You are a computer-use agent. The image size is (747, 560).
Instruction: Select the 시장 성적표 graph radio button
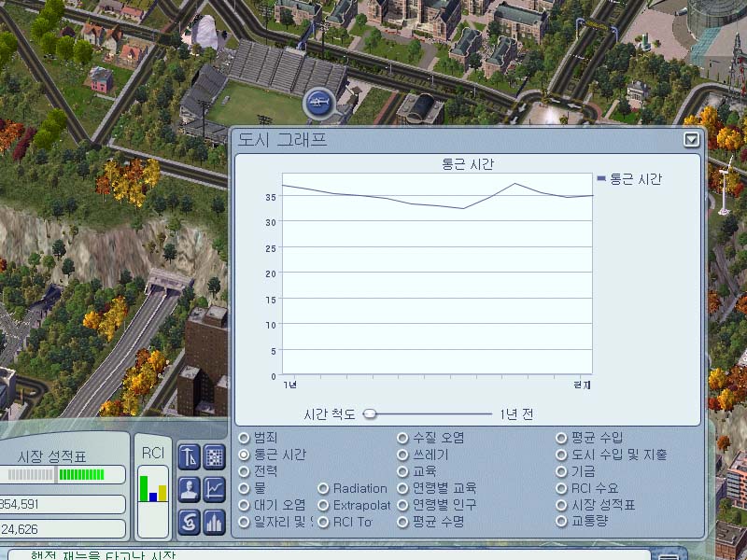pos(562,505)
